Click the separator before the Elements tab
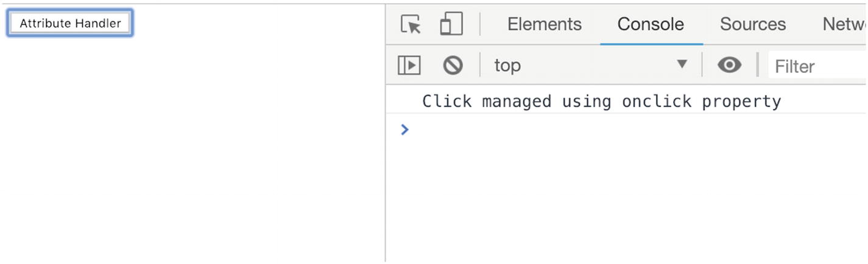Image resolution: width=868 pixels, height=264 pixels. (480, 24)
